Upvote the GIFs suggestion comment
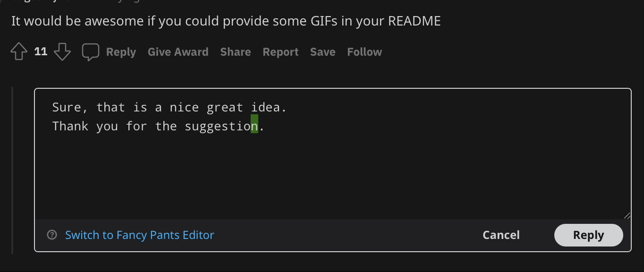This screenshot has height=272, width=644. 19,52
